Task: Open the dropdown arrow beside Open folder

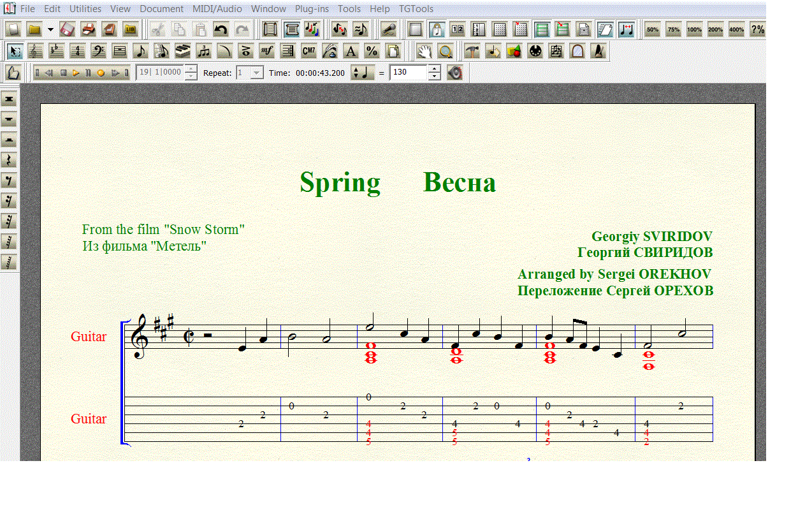Action: (x=50, y=29)
